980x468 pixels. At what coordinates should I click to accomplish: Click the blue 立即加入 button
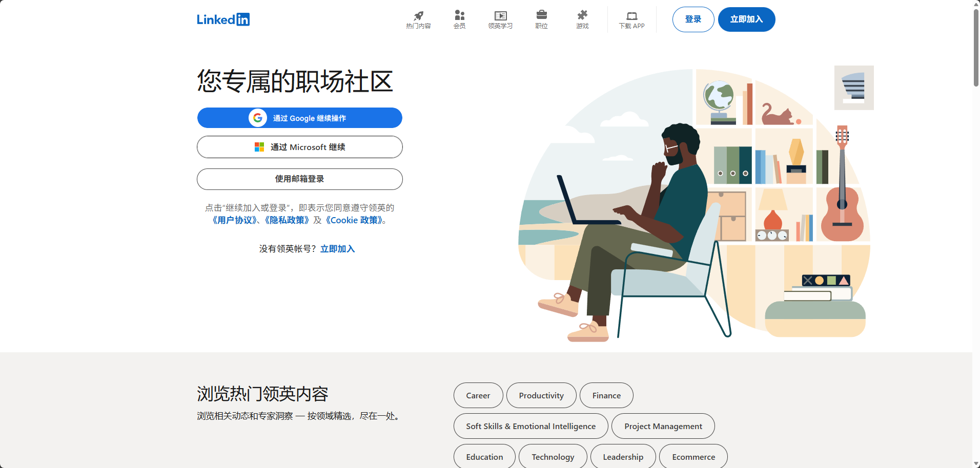(x=746, y=19)
